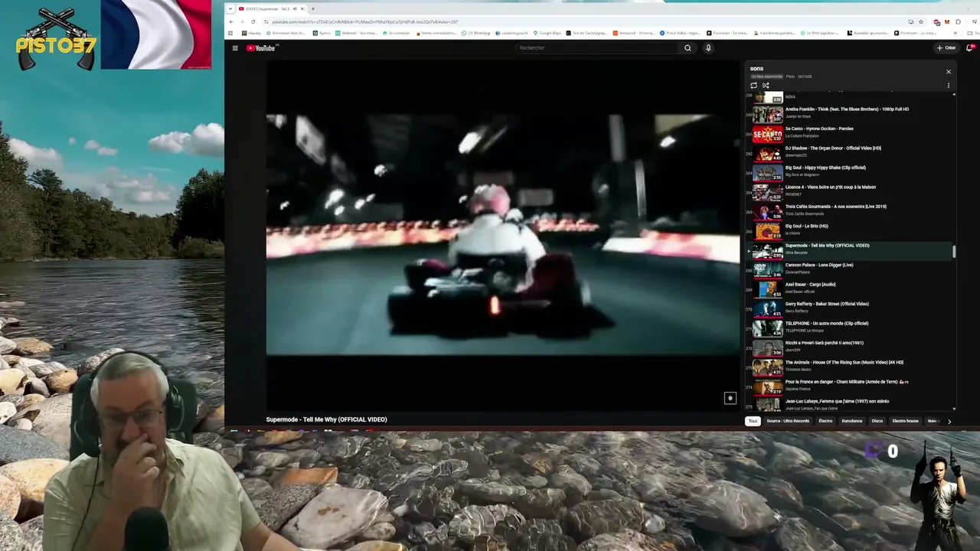Open the WhatsApp bookmark
The height and width of the screenshot is (551, 980).
[x=476, y=33]
